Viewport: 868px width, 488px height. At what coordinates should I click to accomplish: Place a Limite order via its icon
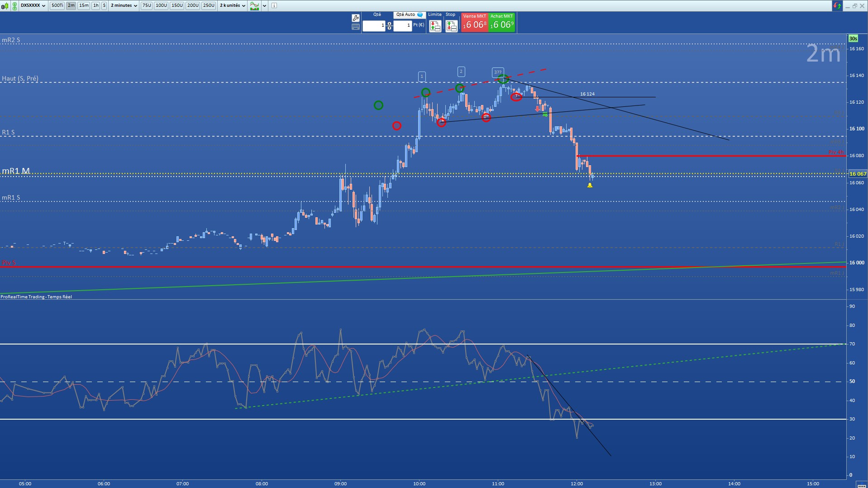[x=435, y=26]
